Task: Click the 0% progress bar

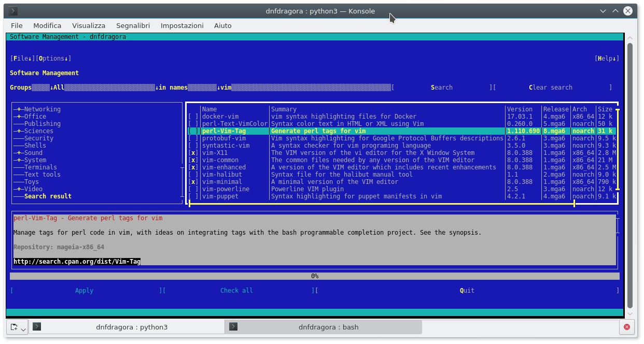Action: point(315,276)
